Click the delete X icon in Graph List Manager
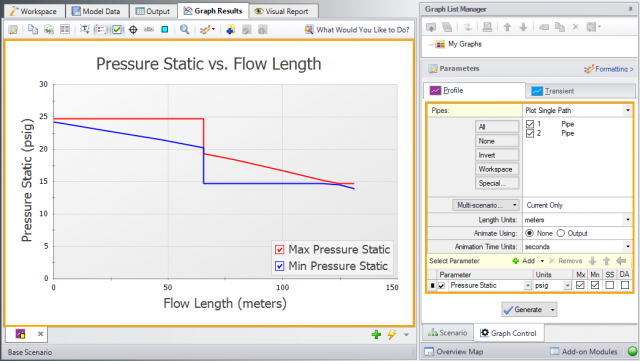 pyautogui.click(x=576, y=27)
